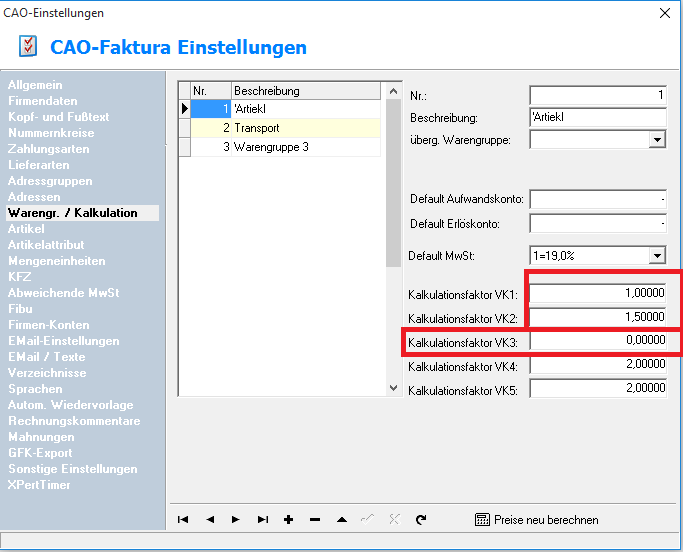Open Zahlungsarten settings section
Screen dimensions: 683x552
pos(49,149)
